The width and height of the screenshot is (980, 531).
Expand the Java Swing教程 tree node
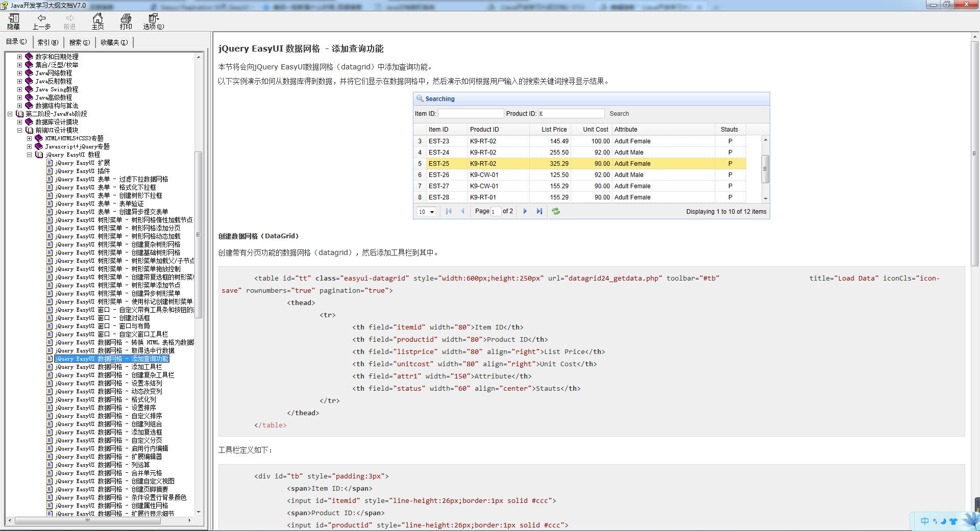(19, 89)
